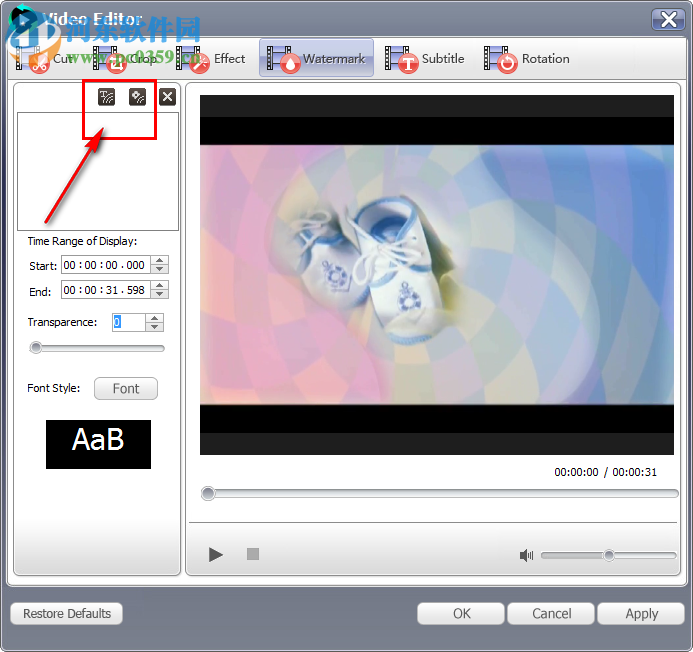The height and width of the screenshot is (652, 693).
Task: Apply the watermark settings
Action: [x=641, y=614]
